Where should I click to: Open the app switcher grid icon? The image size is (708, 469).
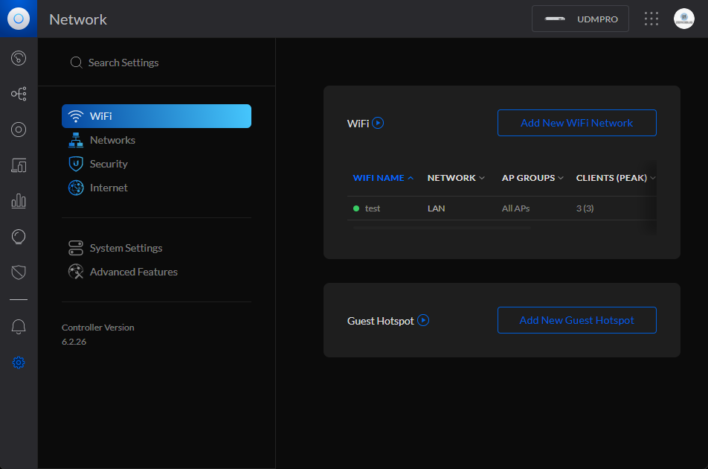pyautogui.click(x=652, y=19)
